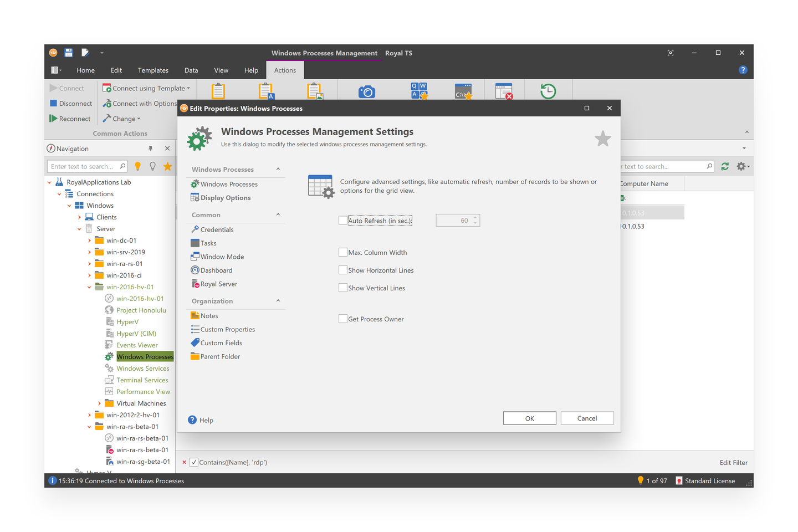
Task: Select the Parent Folder organization icon
Action: [x=195, y=356]
